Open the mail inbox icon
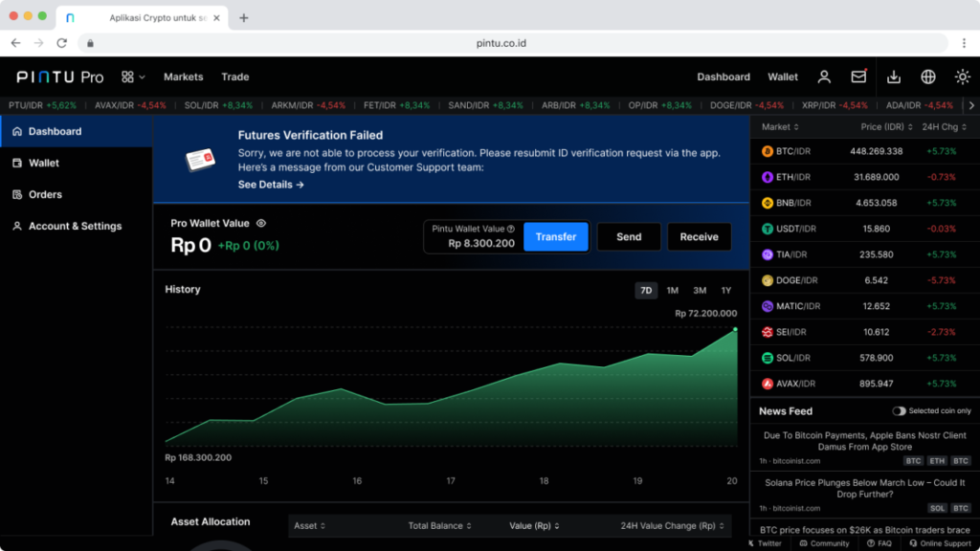The height and width of the screenshot is (551, 980). (x=858, y=77)
